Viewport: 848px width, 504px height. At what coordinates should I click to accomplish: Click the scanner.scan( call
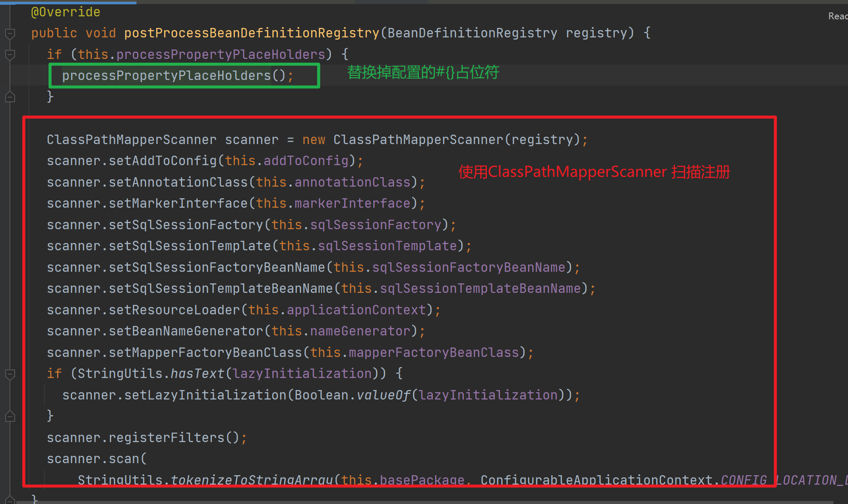96,459
